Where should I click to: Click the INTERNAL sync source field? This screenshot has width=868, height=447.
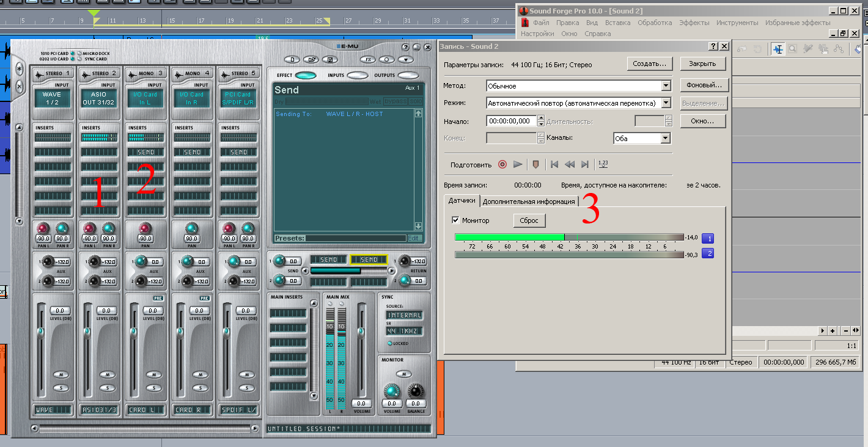point(403,315)
